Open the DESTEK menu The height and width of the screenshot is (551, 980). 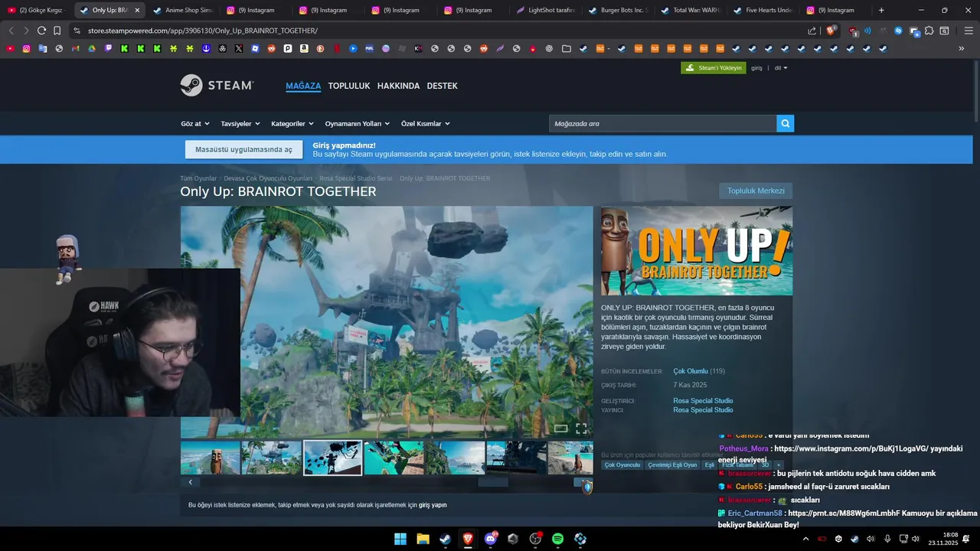[442, 86]
